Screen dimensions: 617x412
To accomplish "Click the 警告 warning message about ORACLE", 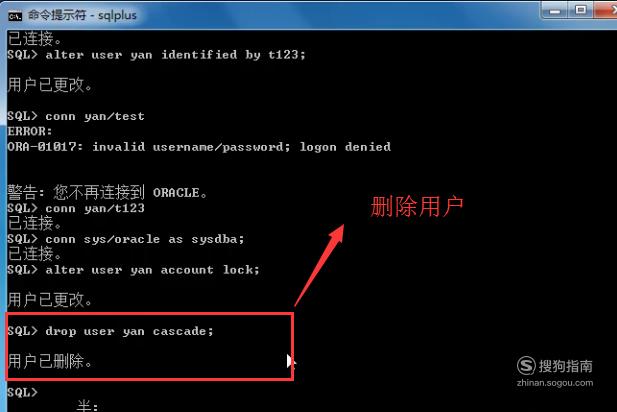I will pyautogui.click(x=107, y=192).
